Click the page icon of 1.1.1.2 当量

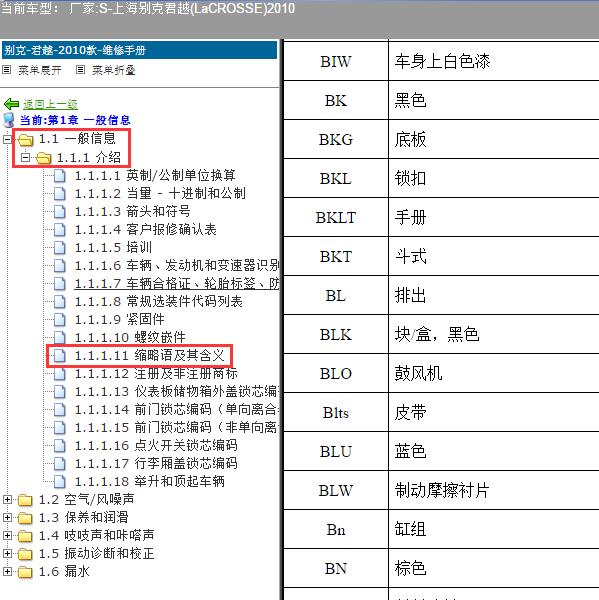point(59,194)
